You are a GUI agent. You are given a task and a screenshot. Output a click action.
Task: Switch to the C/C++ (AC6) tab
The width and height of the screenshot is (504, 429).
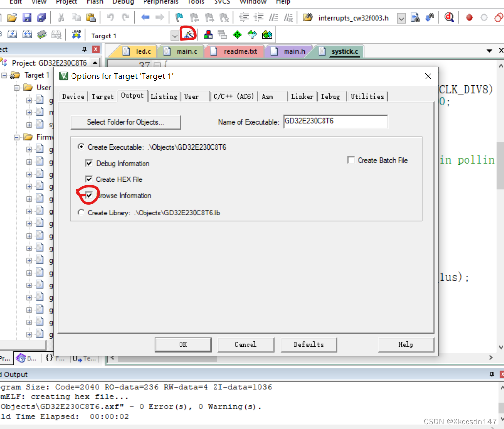tap(234, 97)
